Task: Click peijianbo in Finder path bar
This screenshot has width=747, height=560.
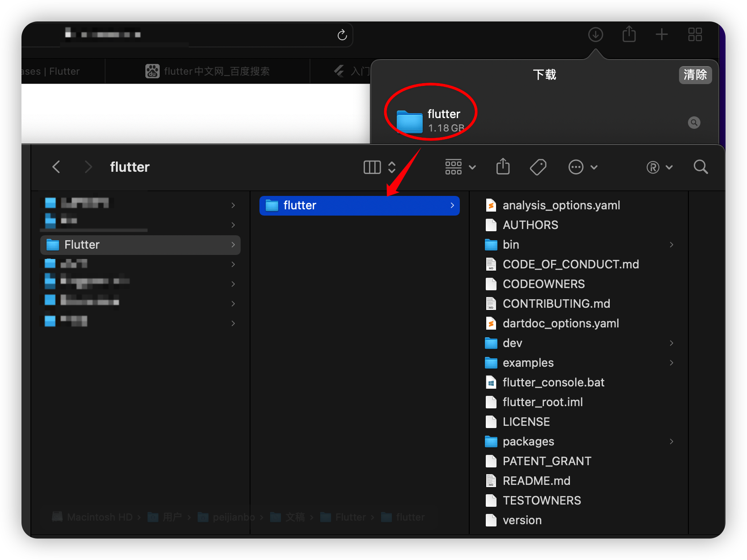Action: point(226,517)
